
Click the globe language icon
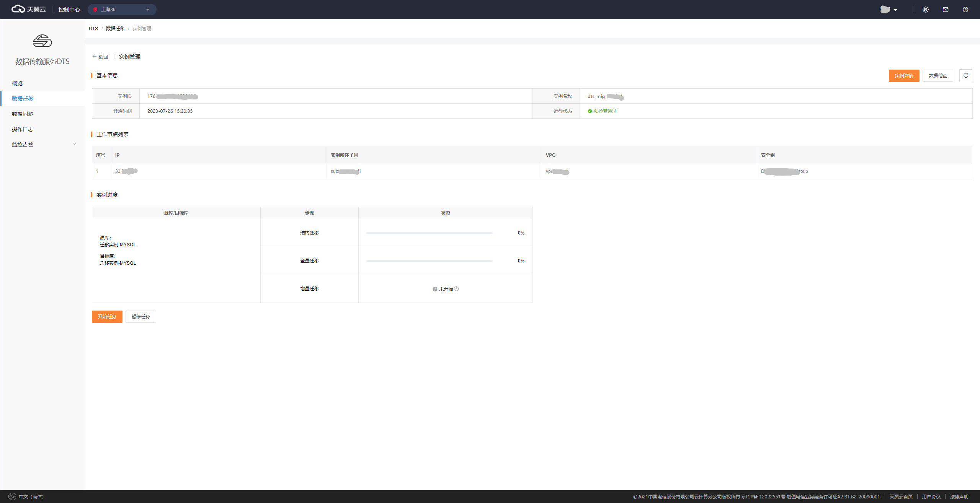(x=12, y=496)
